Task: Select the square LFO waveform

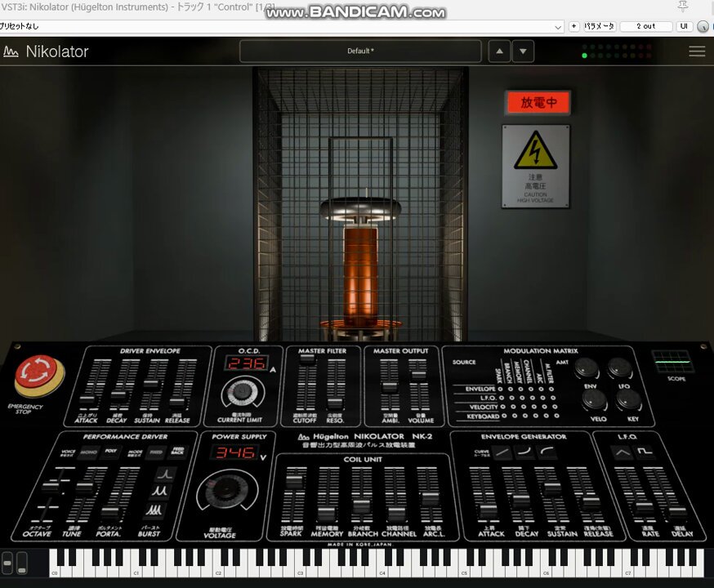Action: click(x=645, y=452)
